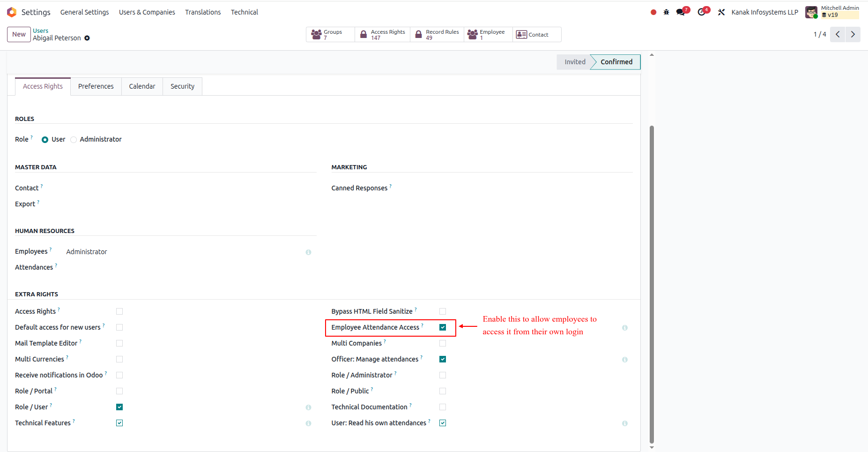Toggle Role / User checkbox
The height and width of the screenshot is (452, 868).
click(119, 407)
